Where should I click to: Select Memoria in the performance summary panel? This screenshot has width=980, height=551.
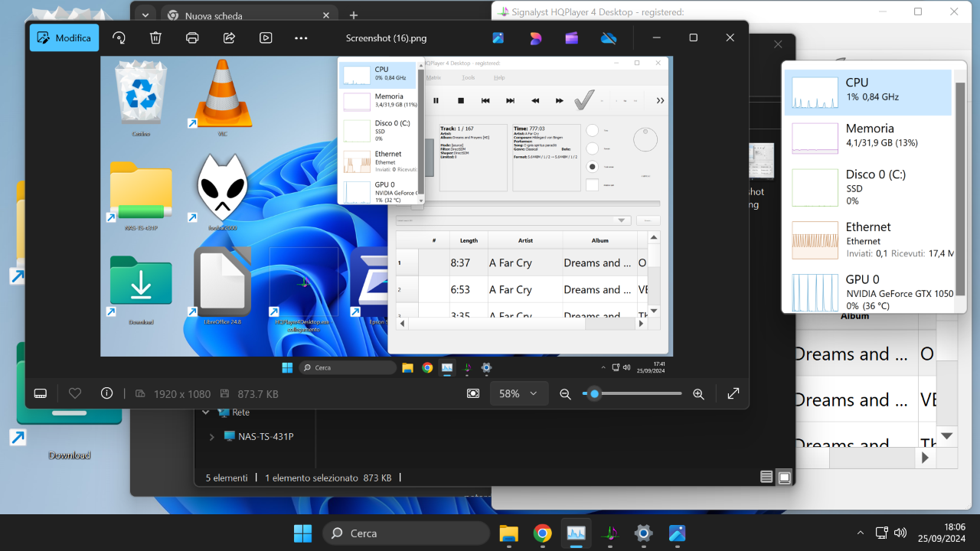pos(867,138)
